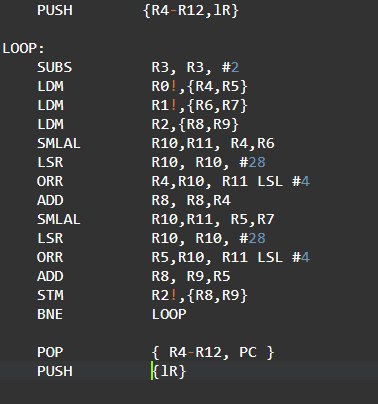Click operands R10,R11, R5,R7
Viewport: 378px width, 404px height.
pos(213,220)
